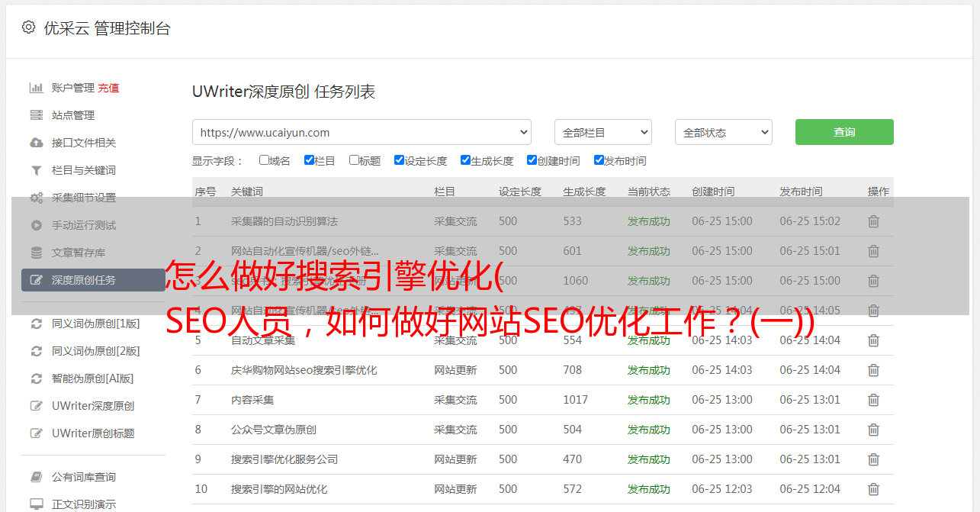This screenshot has height=512, width=980.
Task: Click the 当前状态 column header
Action: (649, 192)
